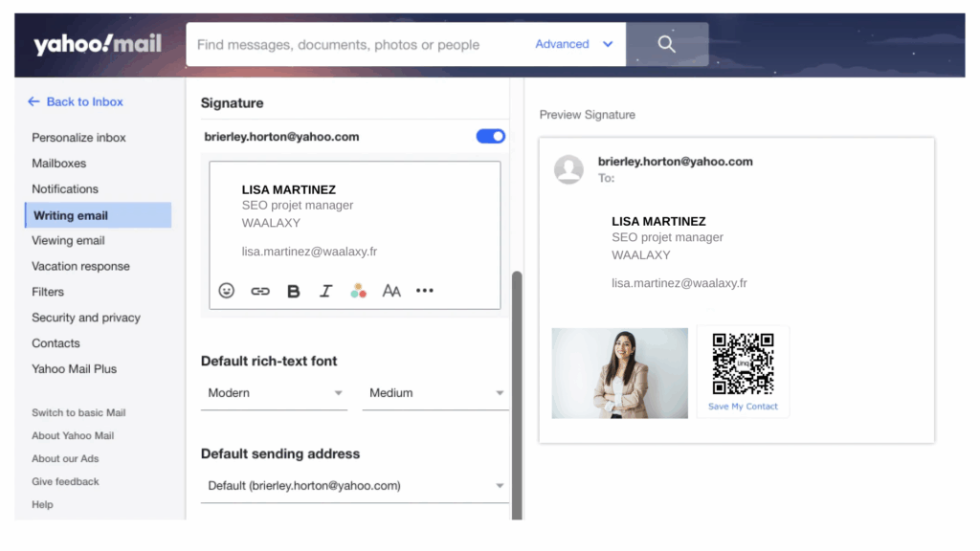This screenshot has height=551, width=980.
Task: Apply bold formatting in the signature editor
Action: pyautogui.click(x=293, y=290)
